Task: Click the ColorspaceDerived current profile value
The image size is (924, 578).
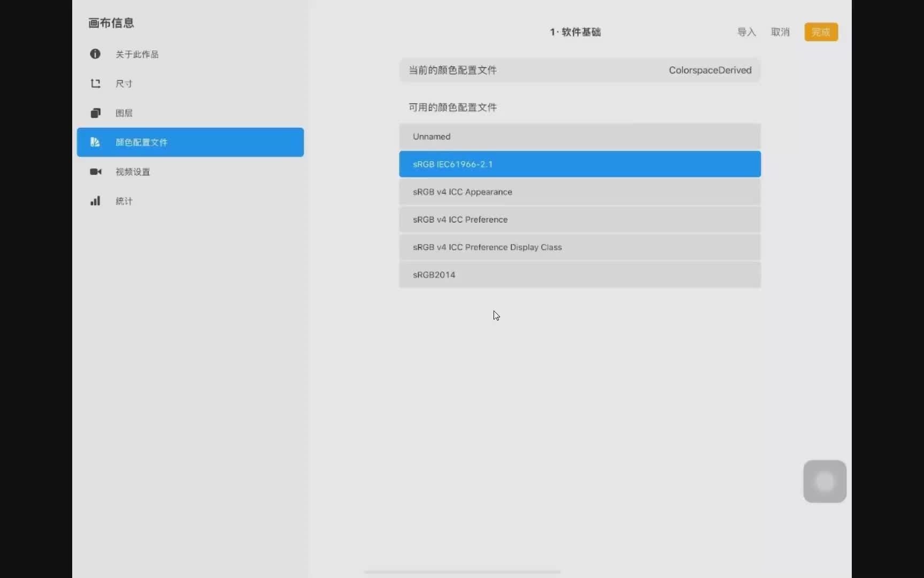Action: (x=710, y=70)
